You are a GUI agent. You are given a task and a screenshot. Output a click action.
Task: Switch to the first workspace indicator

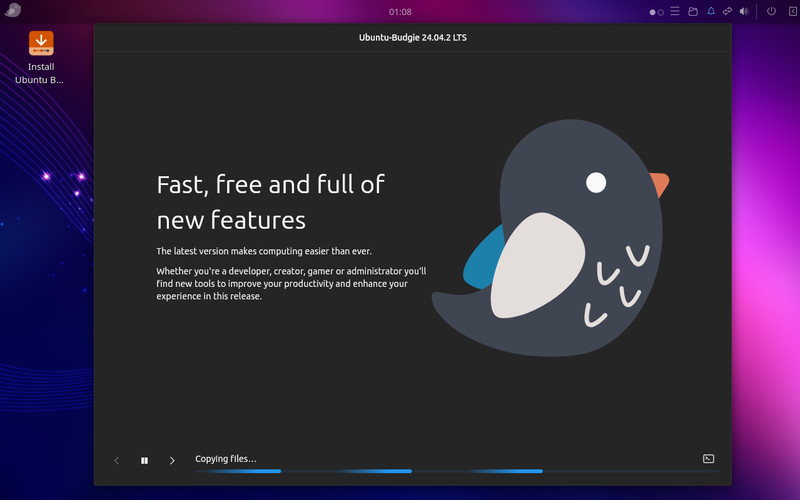(652, 12)
